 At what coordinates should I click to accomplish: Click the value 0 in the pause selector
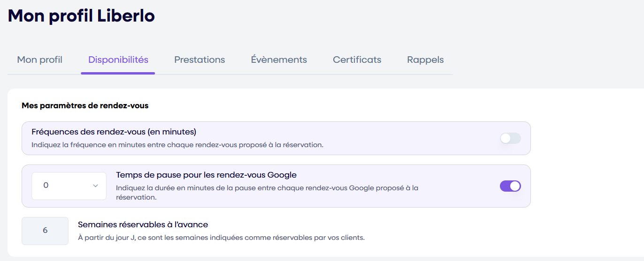click(x=46, y=186)
